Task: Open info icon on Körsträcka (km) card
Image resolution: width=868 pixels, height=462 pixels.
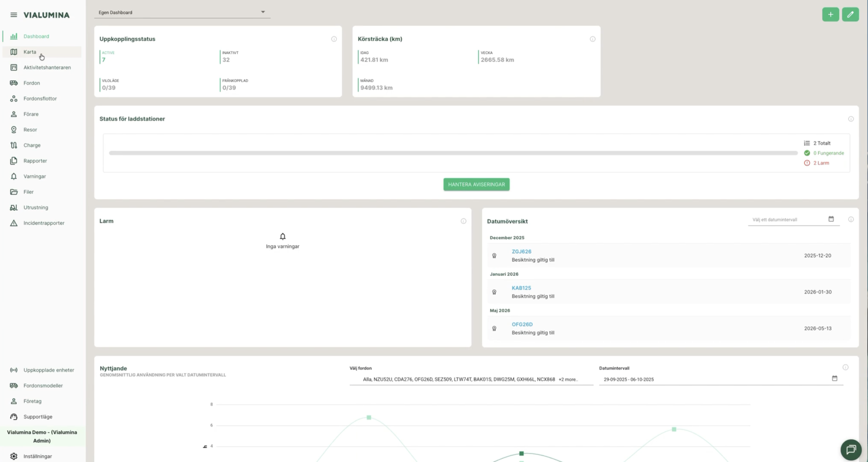Action: tap(592, 39)
